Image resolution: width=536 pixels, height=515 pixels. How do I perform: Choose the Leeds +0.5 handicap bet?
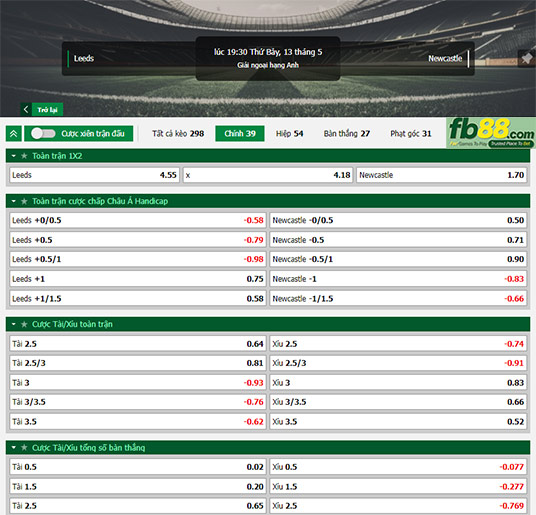pos(138,240)
